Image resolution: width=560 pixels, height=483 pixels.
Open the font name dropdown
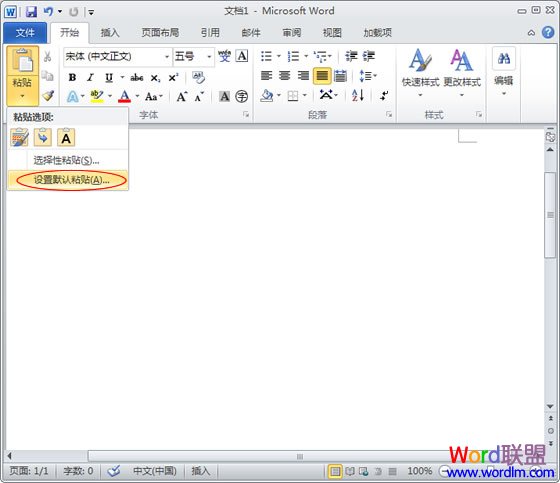(x=117, y=56)
